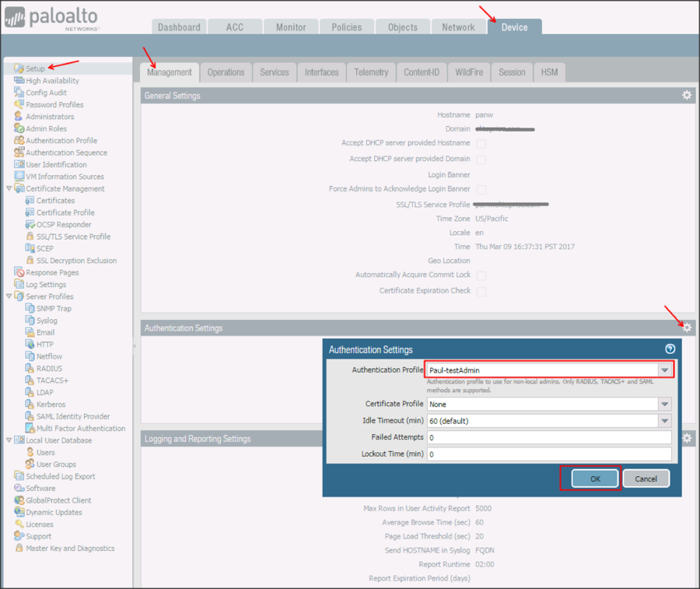
Task: Open the GlobalProtect Client page
Action: click(x=58, y=500)
